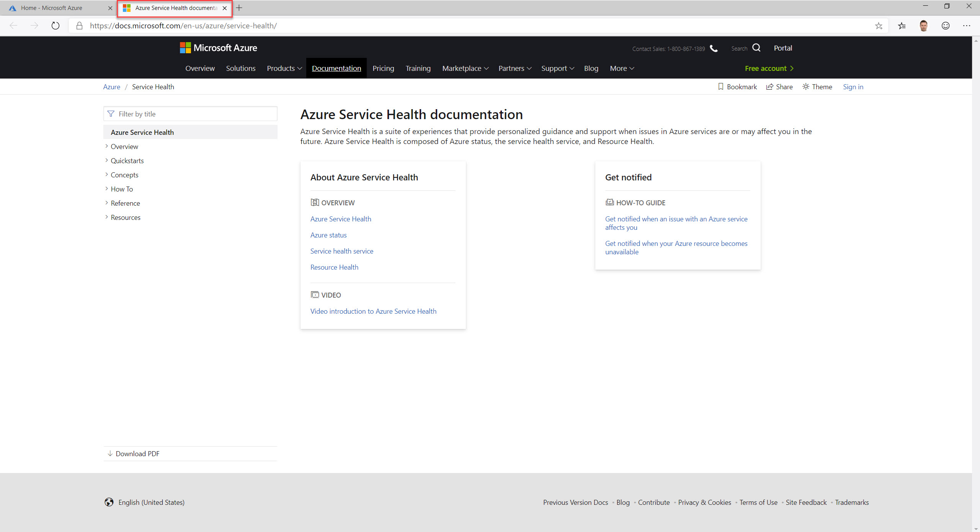Open the Portal link
Image resolution: width=980 pixels, height=532 pixels.
pos(783,48)
